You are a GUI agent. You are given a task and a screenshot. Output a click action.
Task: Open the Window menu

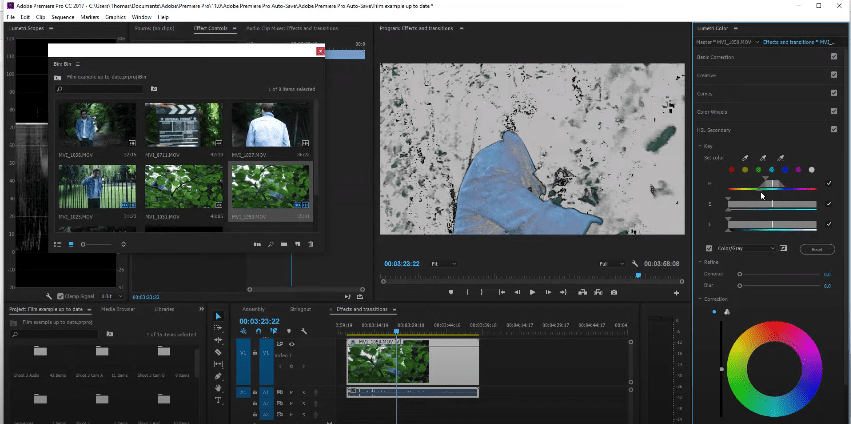coord(141,17)
